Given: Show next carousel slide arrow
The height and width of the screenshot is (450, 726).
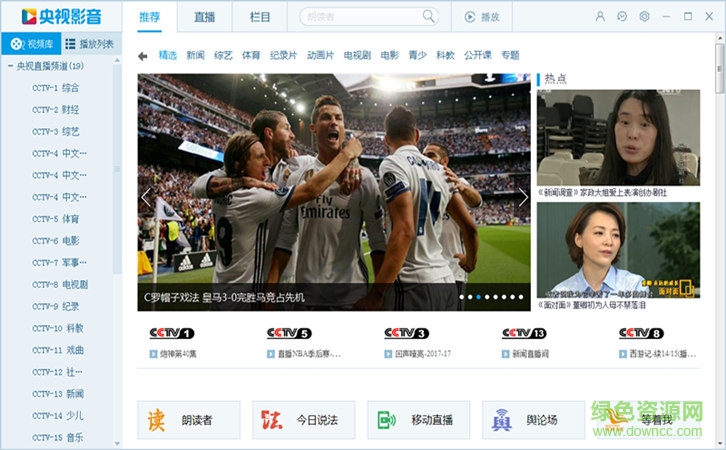Looking at the screenshot, I should point(522,197).
